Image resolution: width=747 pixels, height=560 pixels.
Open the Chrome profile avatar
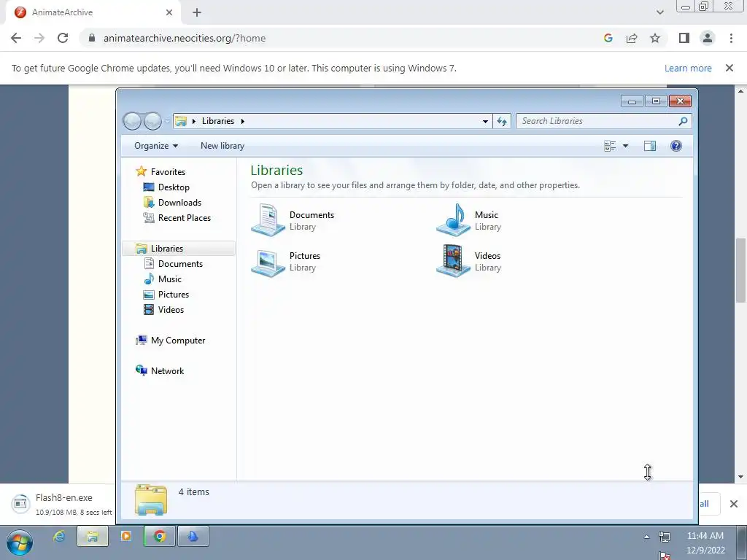pos(708,38)
